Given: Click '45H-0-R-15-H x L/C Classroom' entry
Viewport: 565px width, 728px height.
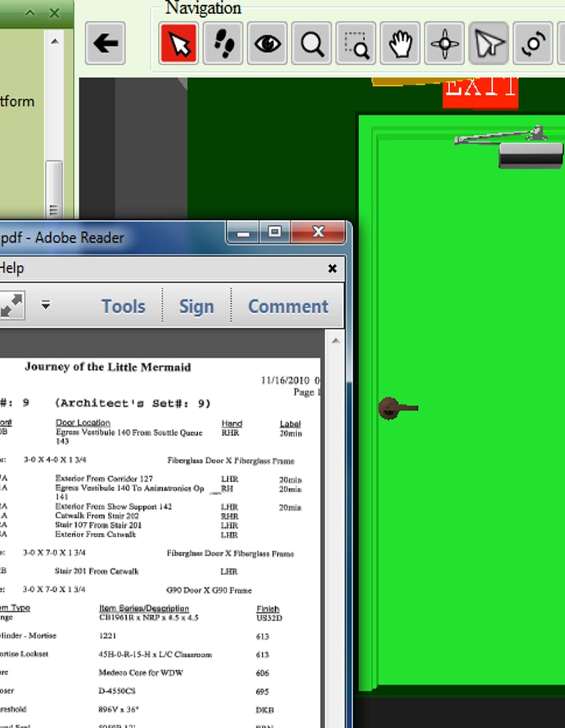Looking at the screenshot, I should pos(155,654).
